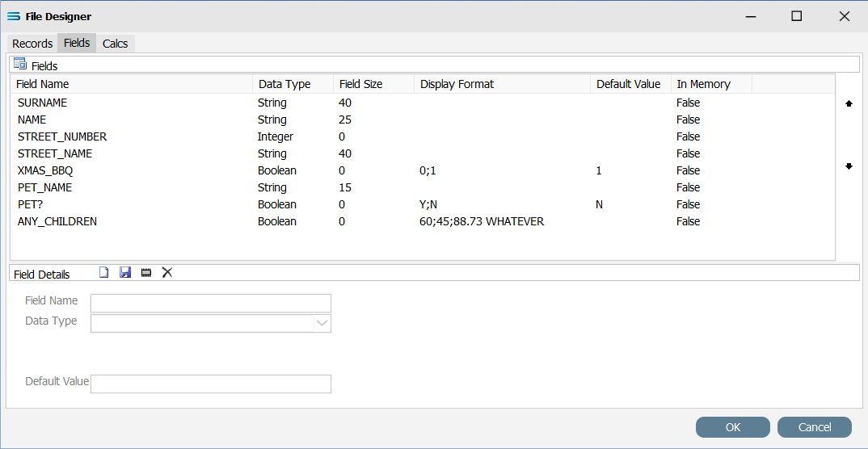Click the Data Type column header
The width and height of the screenshot is (868, 449).
pos(293,84)
